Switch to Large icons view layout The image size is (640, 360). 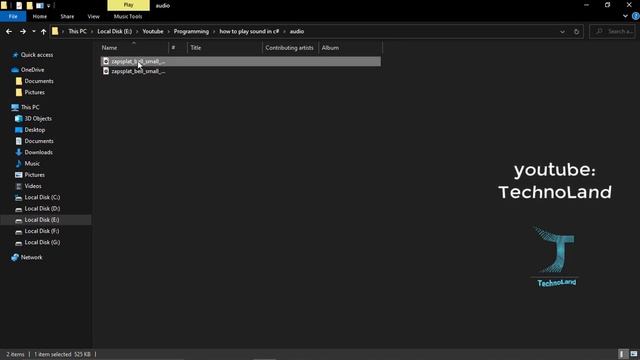[x=633, y=354]
